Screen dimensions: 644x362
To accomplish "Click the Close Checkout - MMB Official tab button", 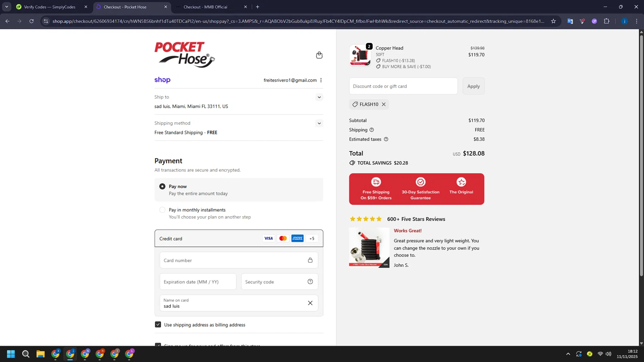I will [246, 7].
